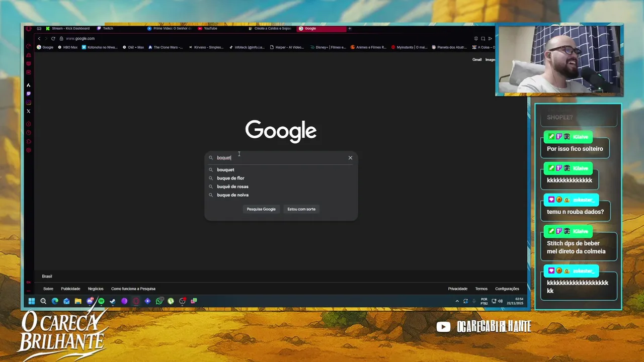Image resolution: width=644 pixels, height=362 pixels.
Task: Open the Configurações footer menu
Action: click(507, 289)
